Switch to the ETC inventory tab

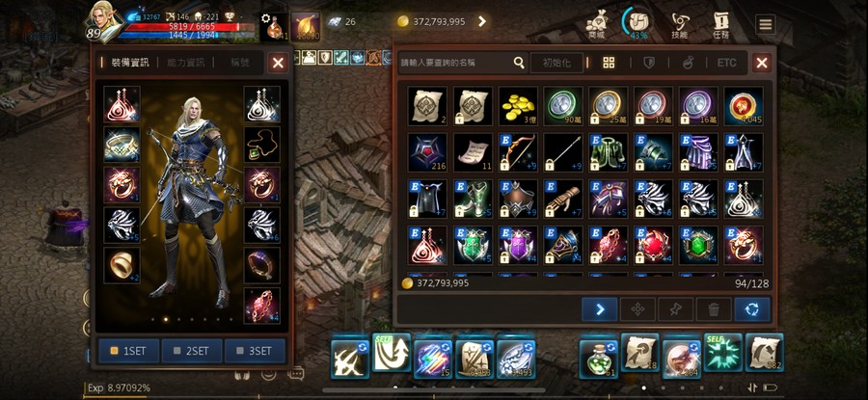(727, 63)
